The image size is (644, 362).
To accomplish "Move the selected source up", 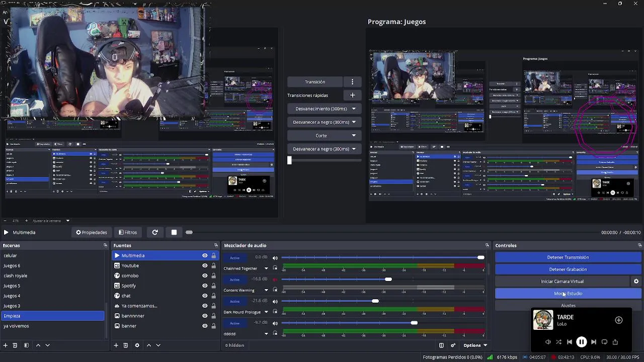I will coord(148,345).
